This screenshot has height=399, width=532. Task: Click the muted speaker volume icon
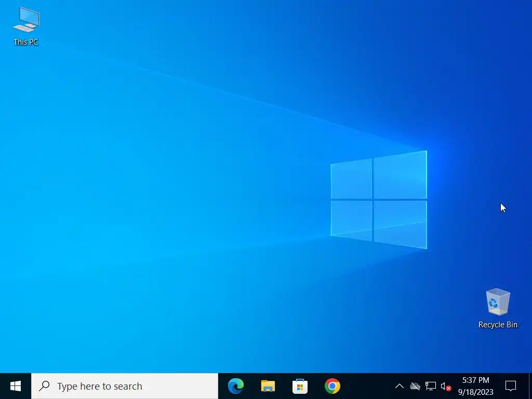446,387
